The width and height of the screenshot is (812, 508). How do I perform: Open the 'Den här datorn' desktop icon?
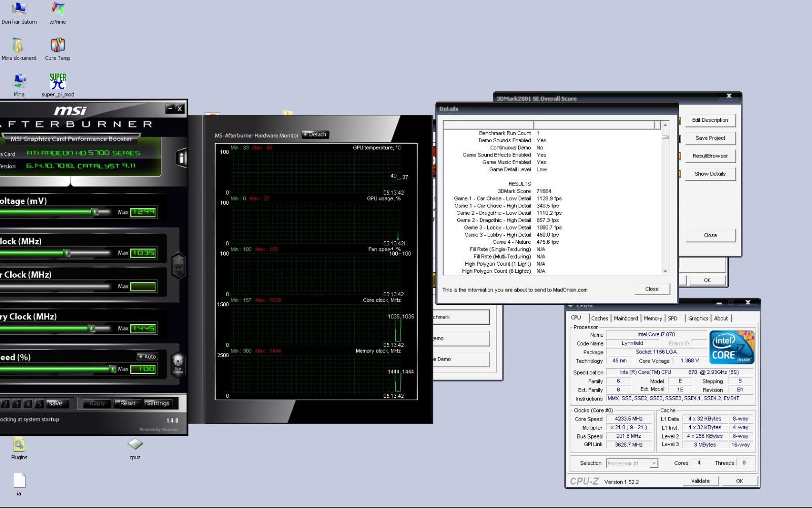pos(19,13)
